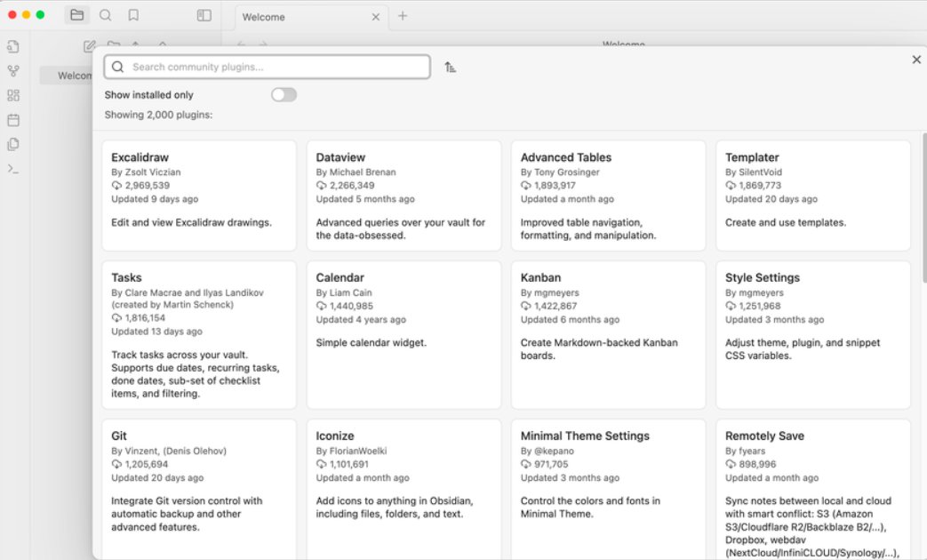Open quick switcher icon in left ribbon

13,46
